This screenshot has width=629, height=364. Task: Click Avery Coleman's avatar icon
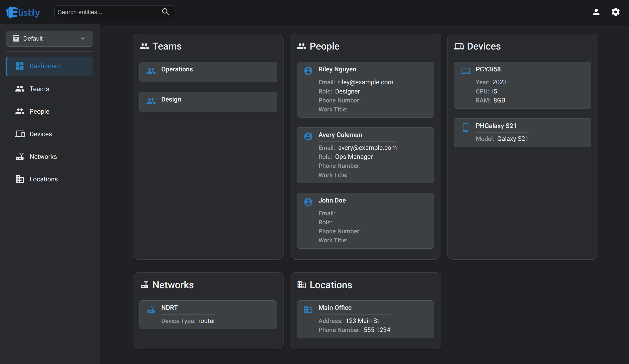click(308, 136)
